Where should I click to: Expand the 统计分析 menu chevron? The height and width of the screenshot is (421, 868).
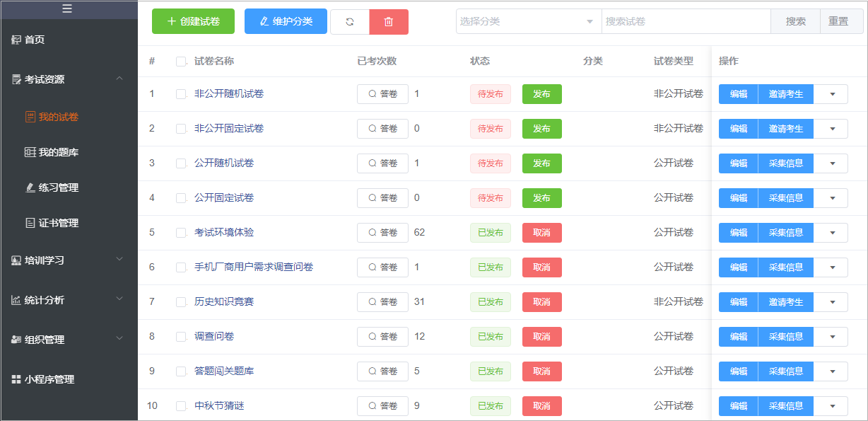point(119,299)
